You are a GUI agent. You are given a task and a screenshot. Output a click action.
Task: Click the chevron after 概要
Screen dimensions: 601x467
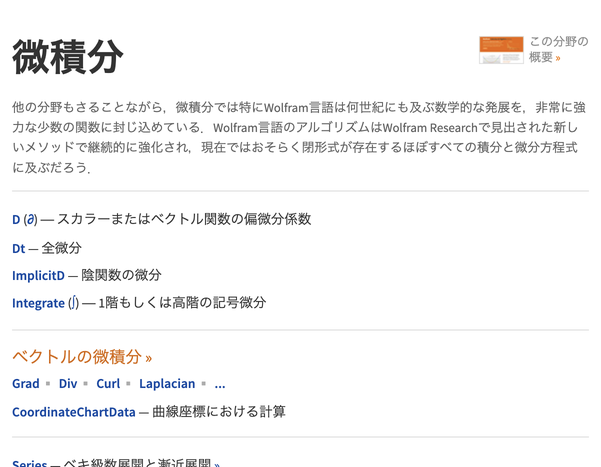pyautogui.click(x=558, y=58)
